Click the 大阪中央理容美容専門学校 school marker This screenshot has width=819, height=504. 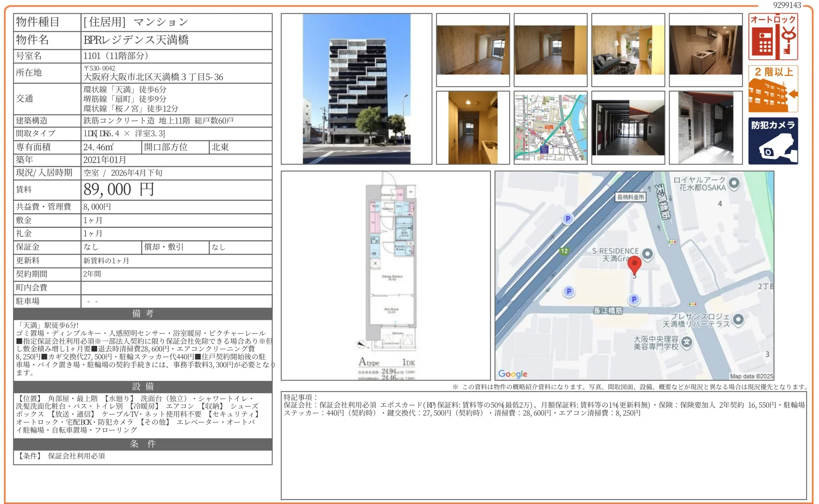(x=686, y=342)
